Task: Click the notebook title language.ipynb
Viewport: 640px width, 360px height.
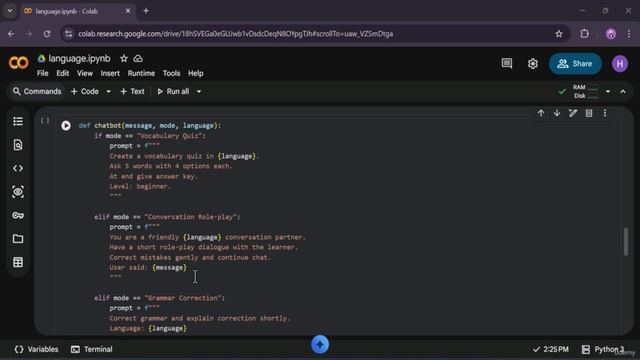Action: (x=79, y=59)
